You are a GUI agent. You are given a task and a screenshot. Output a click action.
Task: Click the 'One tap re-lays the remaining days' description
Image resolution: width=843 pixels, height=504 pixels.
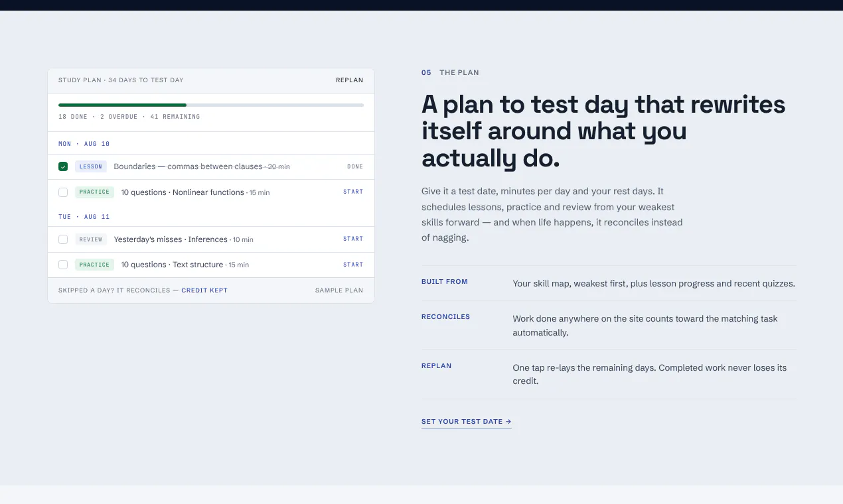(650, 375)
